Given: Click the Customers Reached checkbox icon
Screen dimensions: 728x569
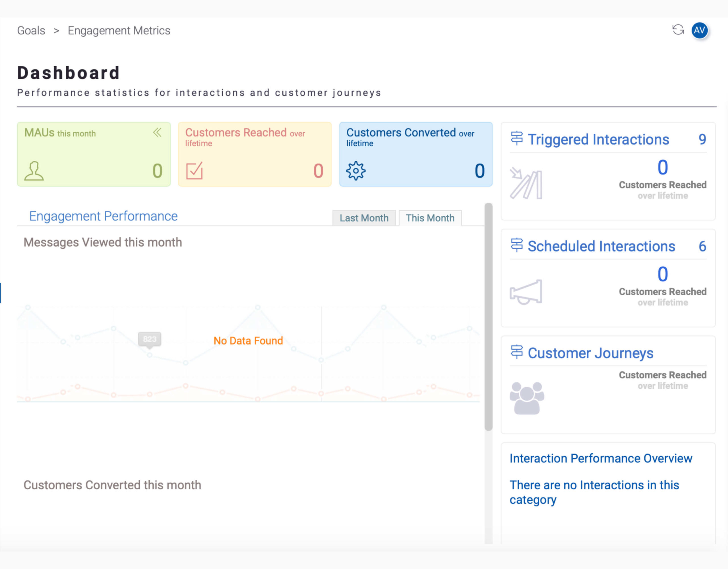Looking at the screenshot, I should pyautogui.click(x=194, y=170).
